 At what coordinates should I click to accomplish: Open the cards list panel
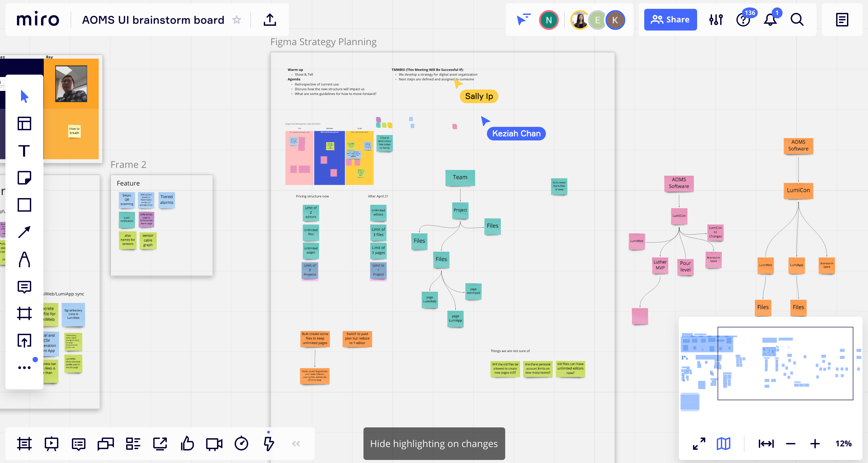(133, 444)
